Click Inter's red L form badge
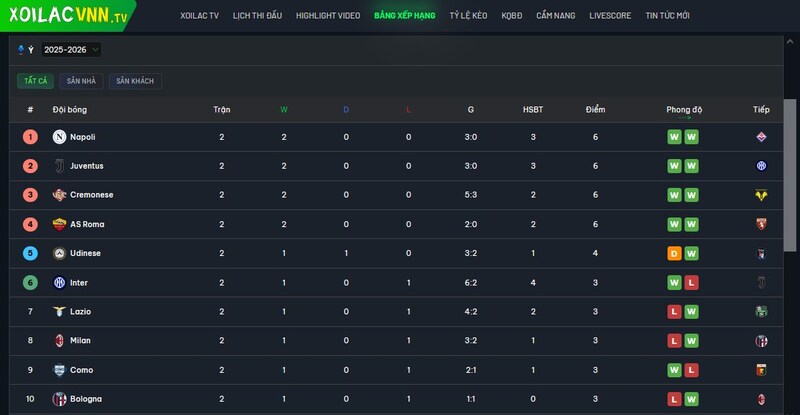 pyautogui.click(x=691, y=282)
